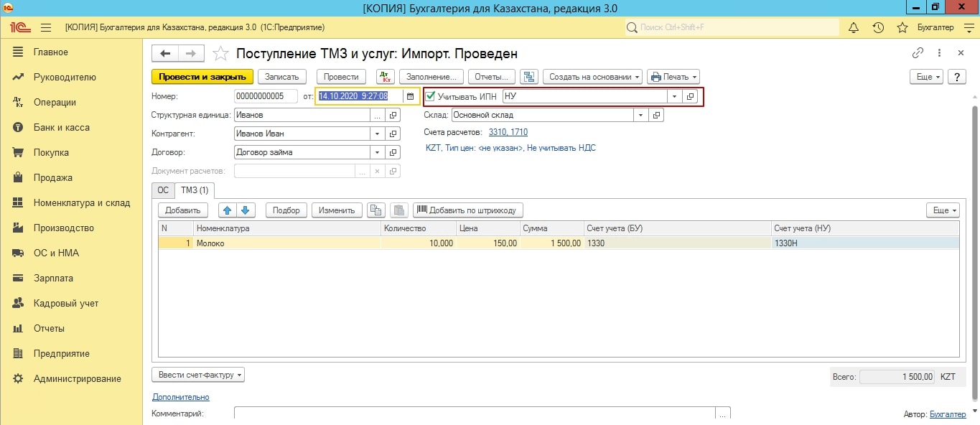Open the Печать dropdown menu
This screenshot has width=980, height=425.
pos(673,77)
